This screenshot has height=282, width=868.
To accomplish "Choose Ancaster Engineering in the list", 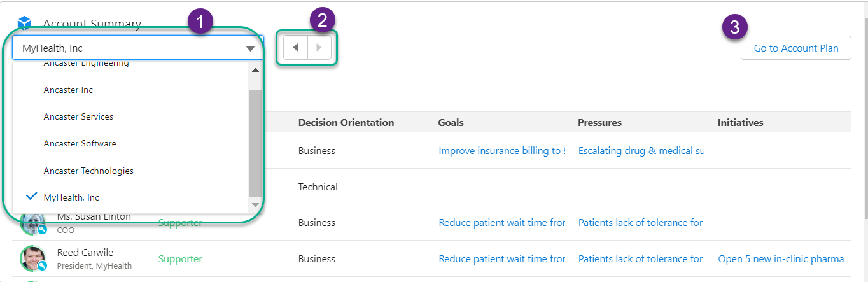I will 86,64.
